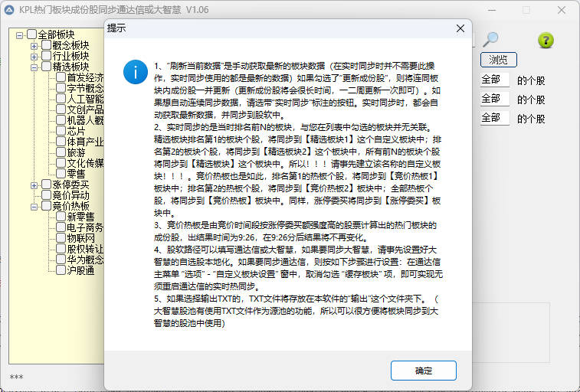Close the 提示 dialog with X
Screen dimensions: 580x392
click(x=460, y=28)
